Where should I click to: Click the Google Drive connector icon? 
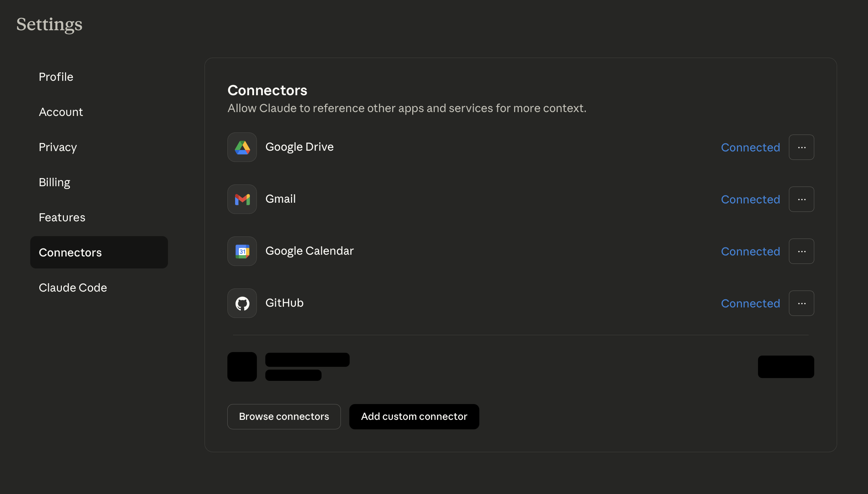tap(242, 147)
